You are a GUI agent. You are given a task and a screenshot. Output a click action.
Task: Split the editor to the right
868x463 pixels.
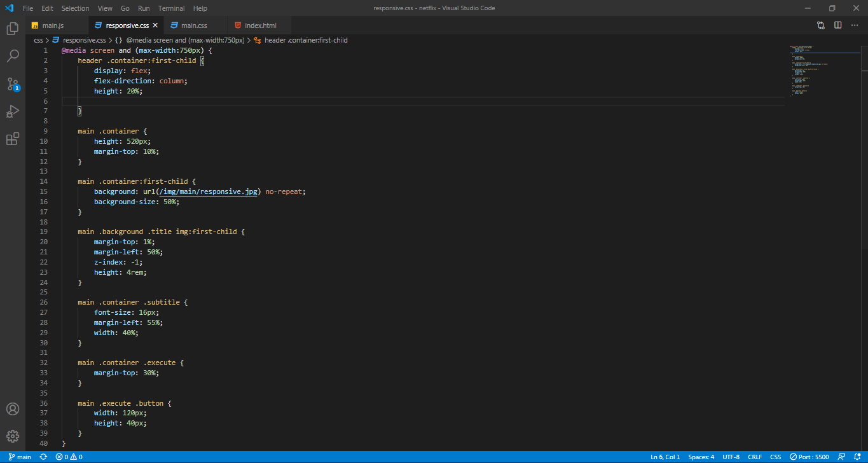click(x=837, y=24)
